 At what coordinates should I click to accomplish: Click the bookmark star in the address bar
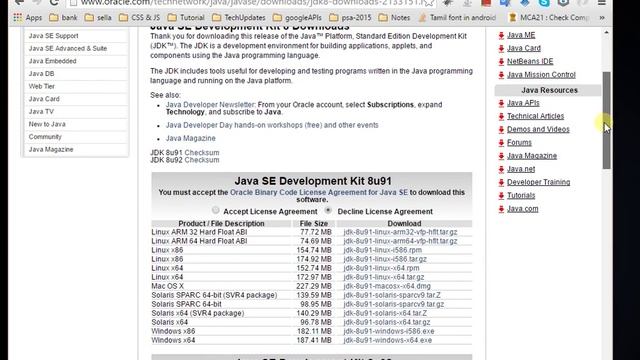pos(429,3)
